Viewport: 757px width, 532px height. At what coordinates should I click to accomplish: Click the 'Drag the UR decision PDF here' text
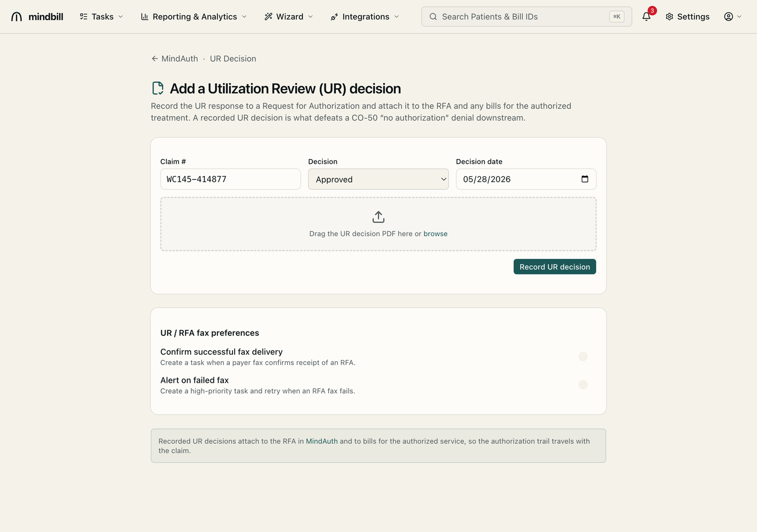[361, 234]
